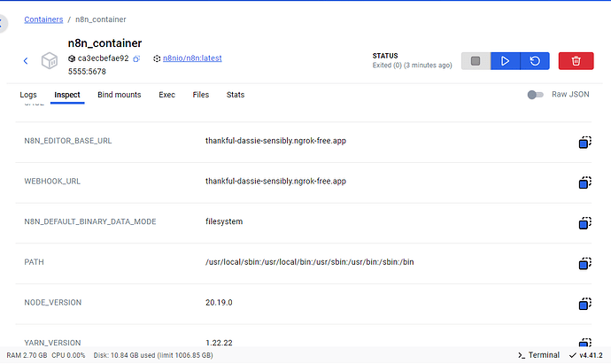
Task: Switch to the Files tab
Action: point(201,95)
